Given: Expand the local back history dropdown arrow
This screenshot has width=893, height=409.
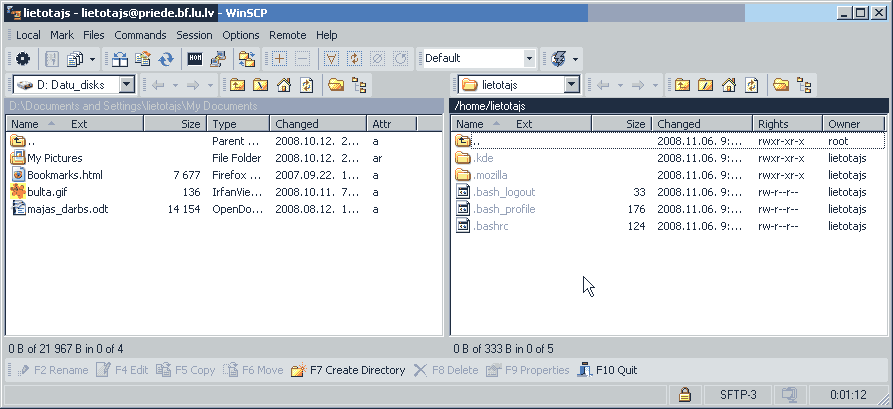Looking at the screenshot, I should [175, 85].
